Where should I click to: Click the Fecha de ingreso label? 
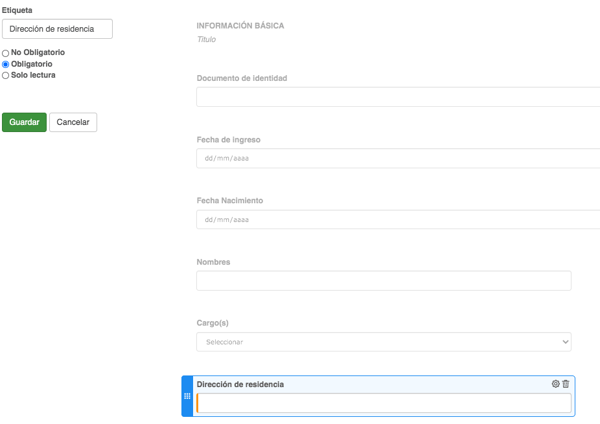coord(228,140)
